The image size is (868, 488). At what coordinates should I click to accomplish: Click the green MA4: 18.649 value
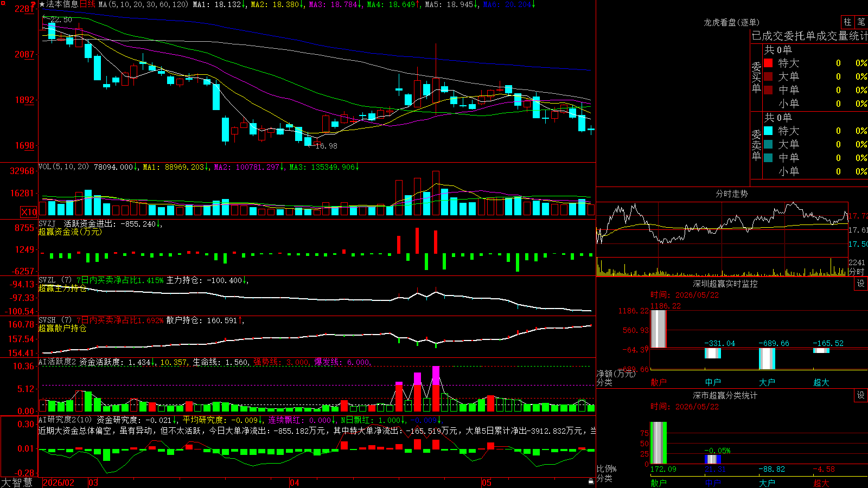tap(393, 4)
